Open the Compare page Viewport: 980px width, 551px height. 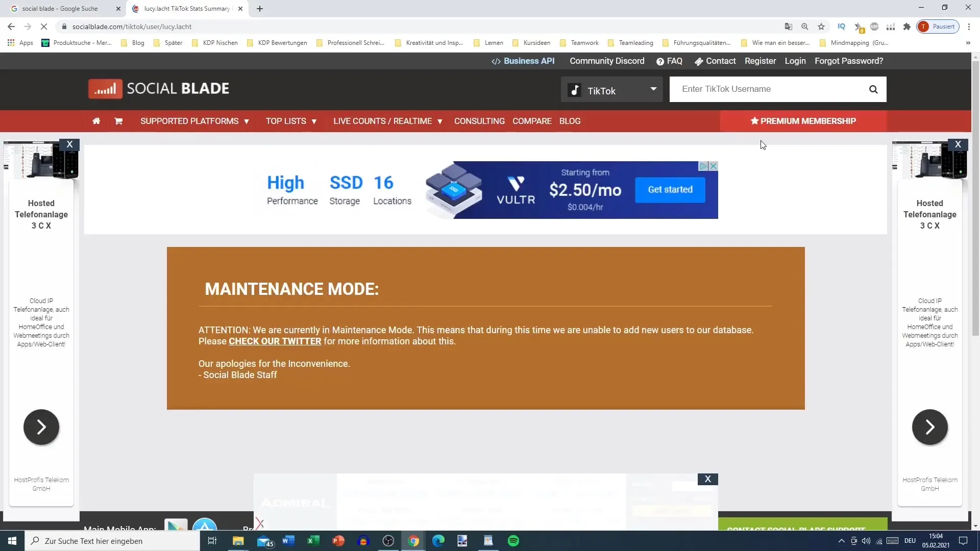[x=532, y=121]
